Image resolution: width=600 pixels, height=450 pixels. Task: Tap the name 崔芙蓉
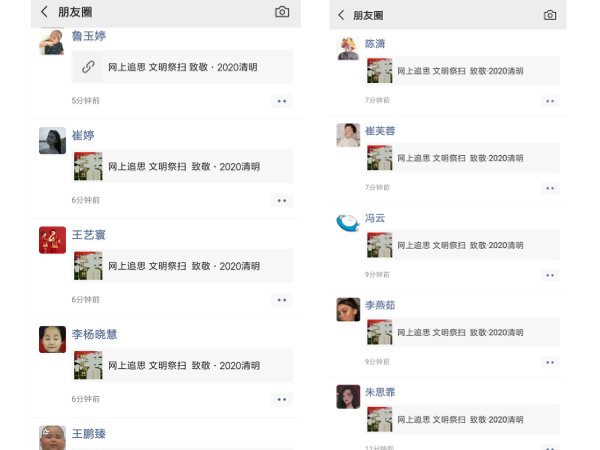(380, 131)
